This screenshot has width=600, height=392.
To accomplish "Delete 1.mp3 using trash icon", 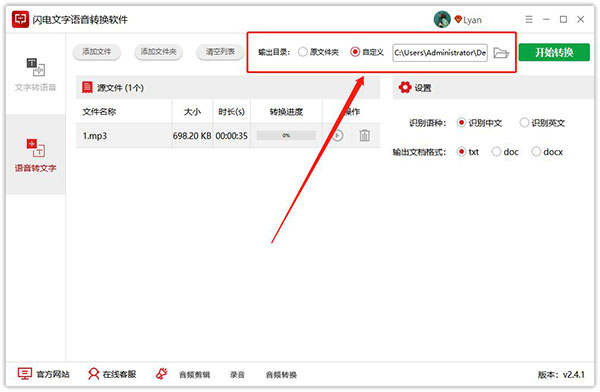I will (364, 135).
